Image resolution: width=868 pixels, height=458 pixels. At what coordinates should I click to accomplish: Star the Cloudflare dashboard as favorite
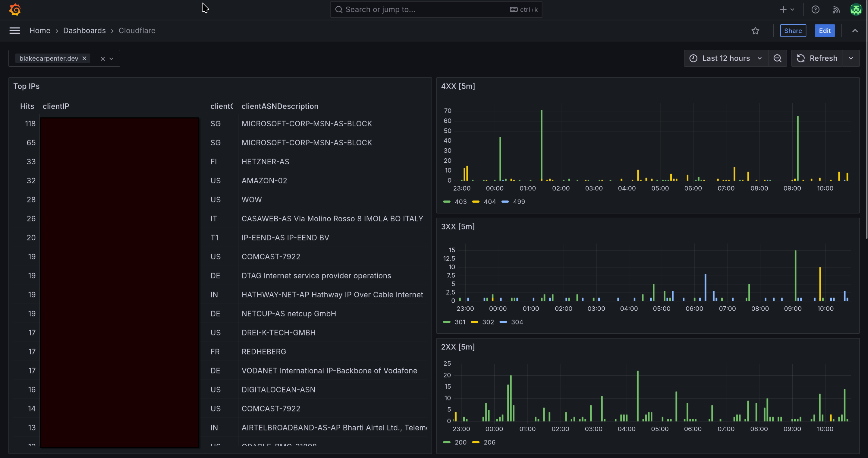pyautogui.click(x=755, y=31)
